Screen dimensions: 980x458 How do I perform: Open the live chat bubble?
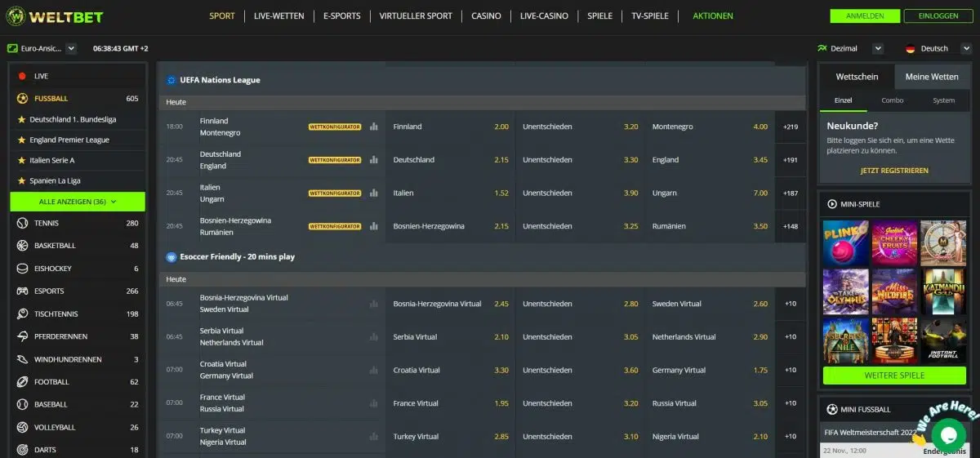(948, 436)
